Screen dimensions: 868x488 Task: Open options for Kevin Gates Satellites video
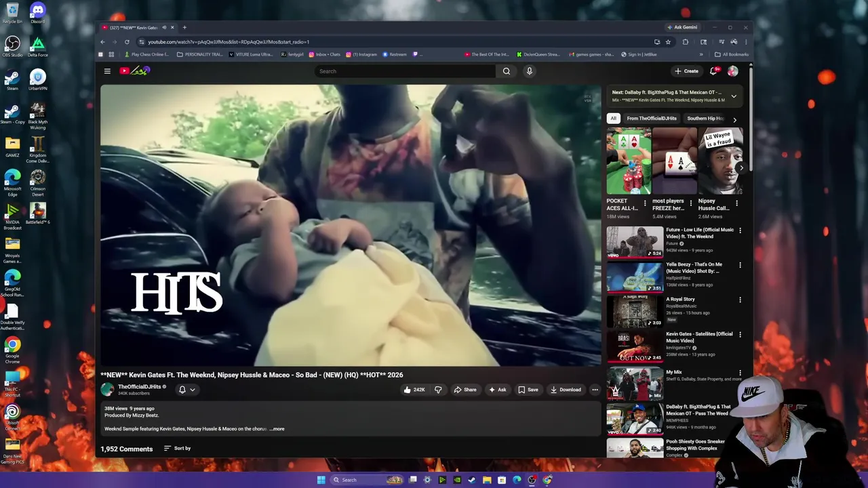740,334
